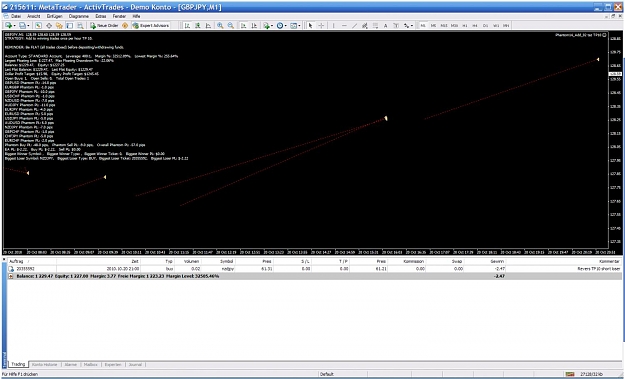Click the new chart icon
The height and width of the screenshot is (379, 625).
(x=10, y=26)
